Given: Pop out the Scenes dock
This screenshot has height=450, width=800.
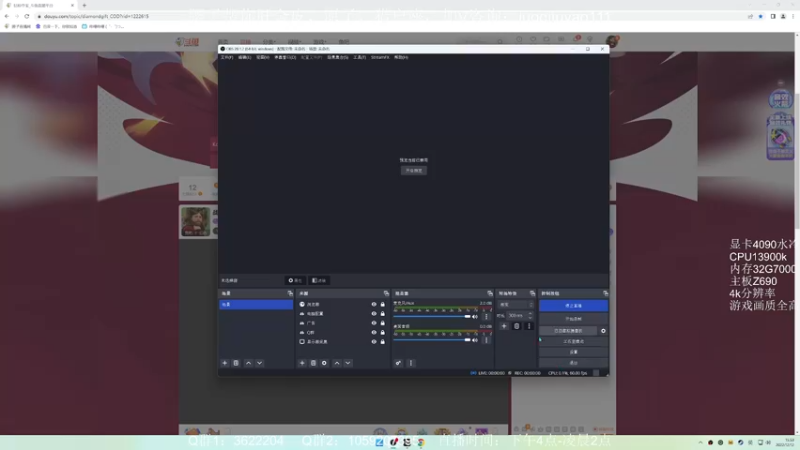Looking at the screenshot, I should click(x=290, y=293).
